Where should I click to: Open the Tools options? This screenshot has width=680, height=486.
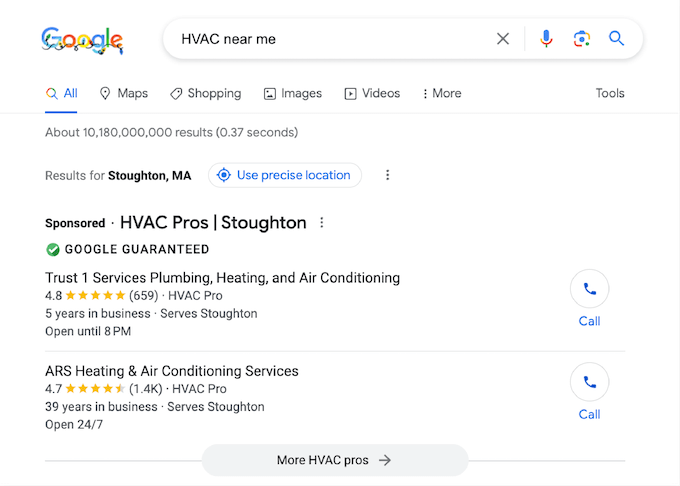click(x=610, y=93)
